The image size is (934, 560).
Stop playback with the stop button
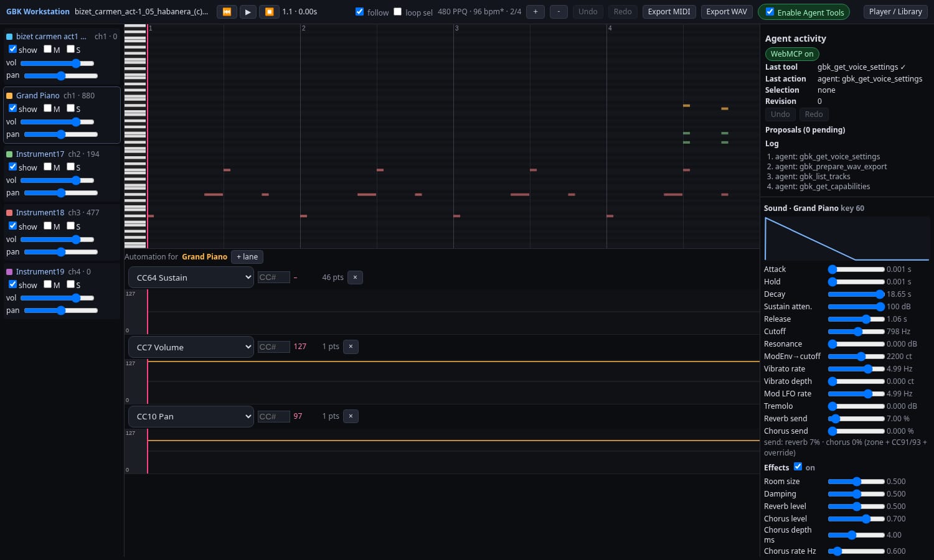pos(269,12)
